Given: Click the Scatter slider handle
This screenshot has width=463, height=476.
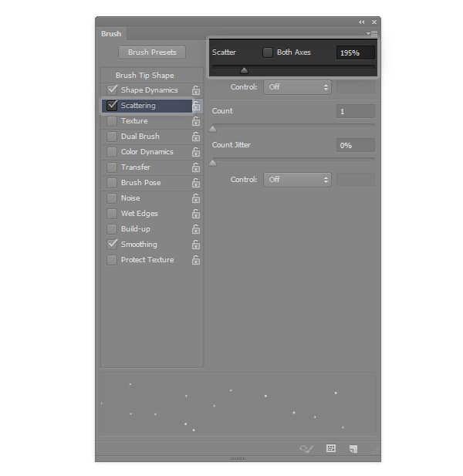Looking at the screenshot, I should (244, 71).
